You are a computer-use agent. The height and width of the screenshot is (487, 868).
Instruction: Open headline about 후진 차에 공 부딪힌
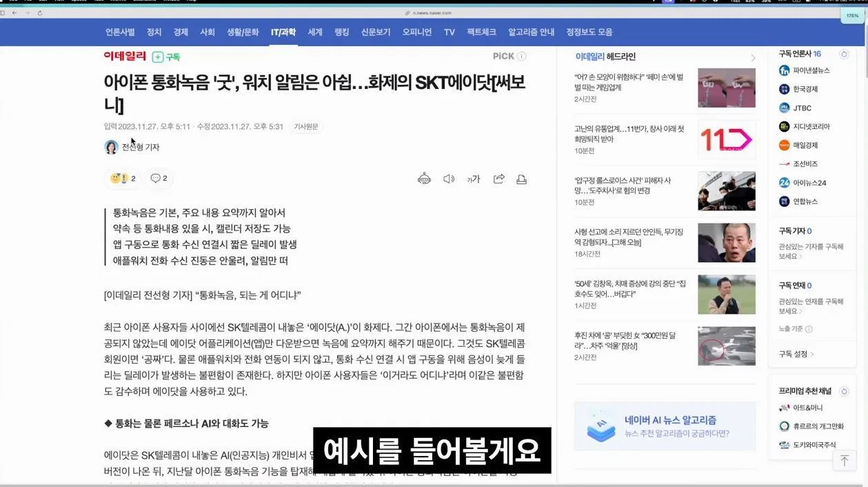click(x=625, y=341)
